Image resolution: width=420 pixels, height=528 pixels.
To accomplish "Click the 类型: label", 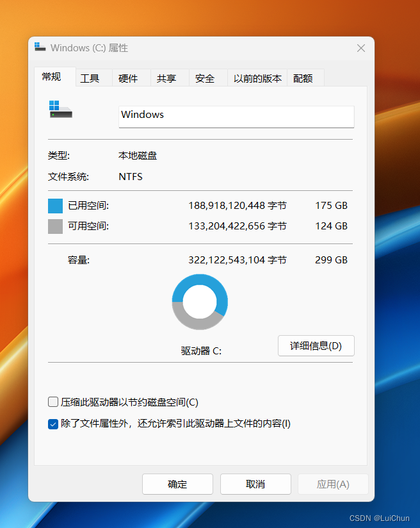I will tap(59, 156).
